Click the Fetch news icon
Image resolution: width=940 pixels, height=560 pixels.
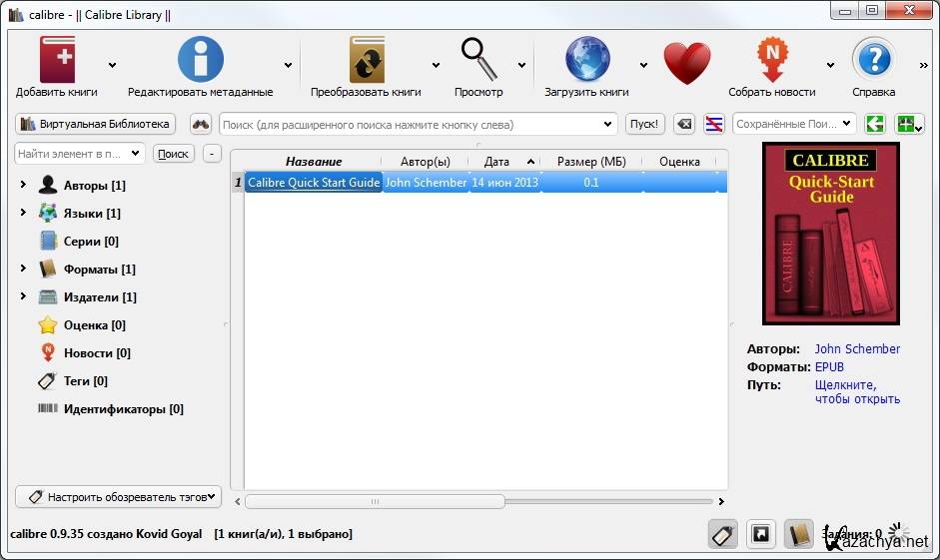click(x=771, y=60)
